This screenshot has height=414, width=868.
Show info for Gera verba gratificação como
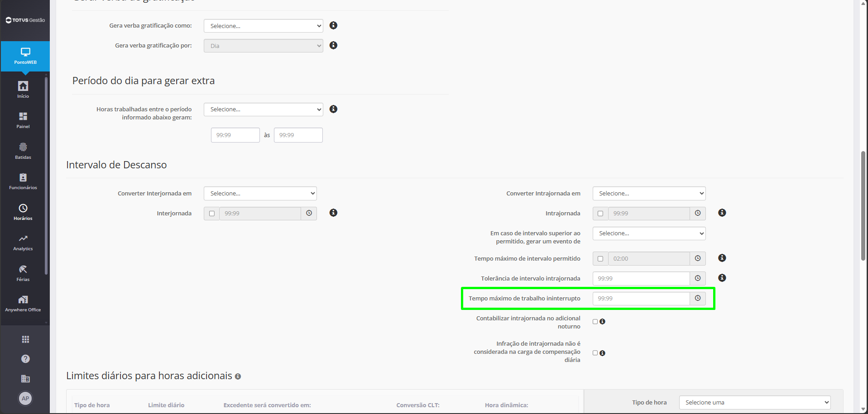[333, 25]
